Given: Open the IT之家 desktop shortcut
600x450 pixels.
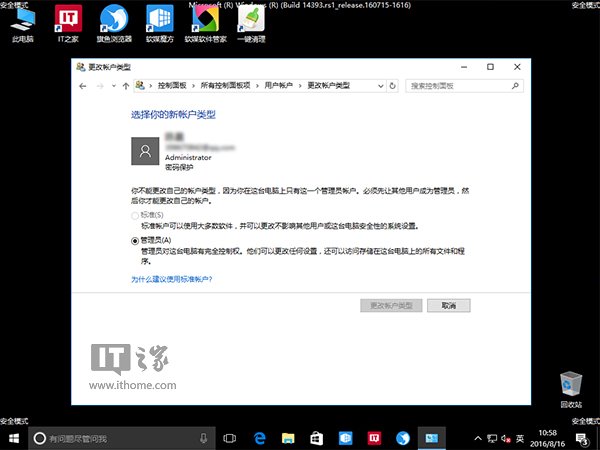Looking at the screenshot, I should pyautogui.click(x=67, y=23).
